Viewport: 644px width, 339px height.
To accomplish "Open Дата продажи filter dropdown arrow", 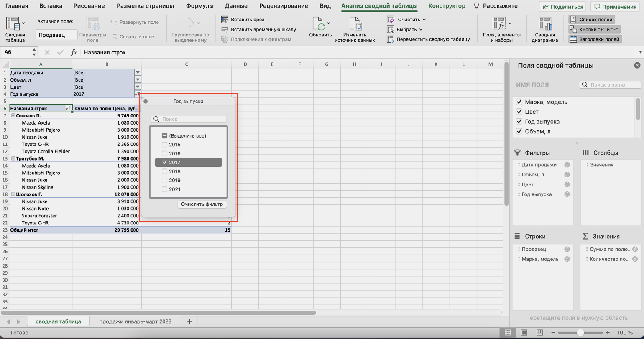I will point(138,73).
